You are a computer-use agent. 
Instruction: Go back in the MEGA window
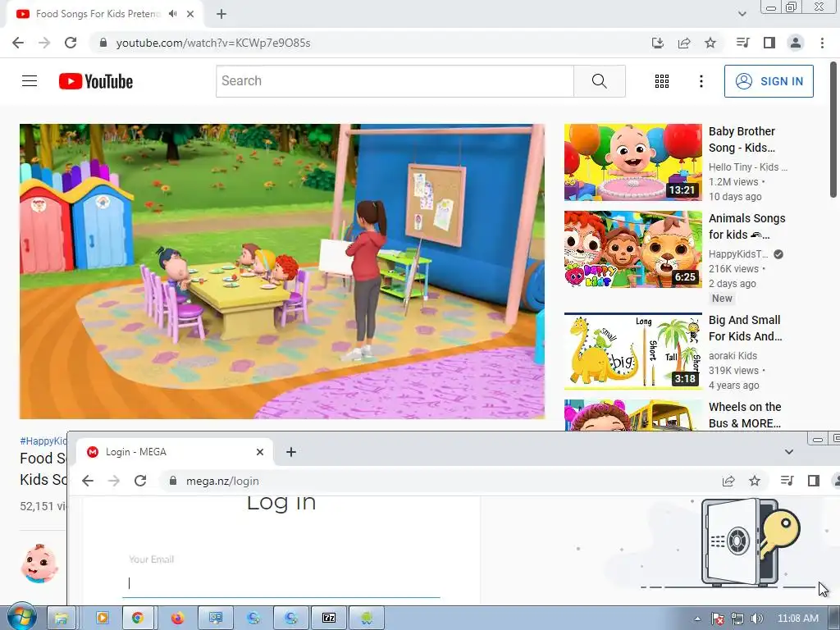(88, 481)
